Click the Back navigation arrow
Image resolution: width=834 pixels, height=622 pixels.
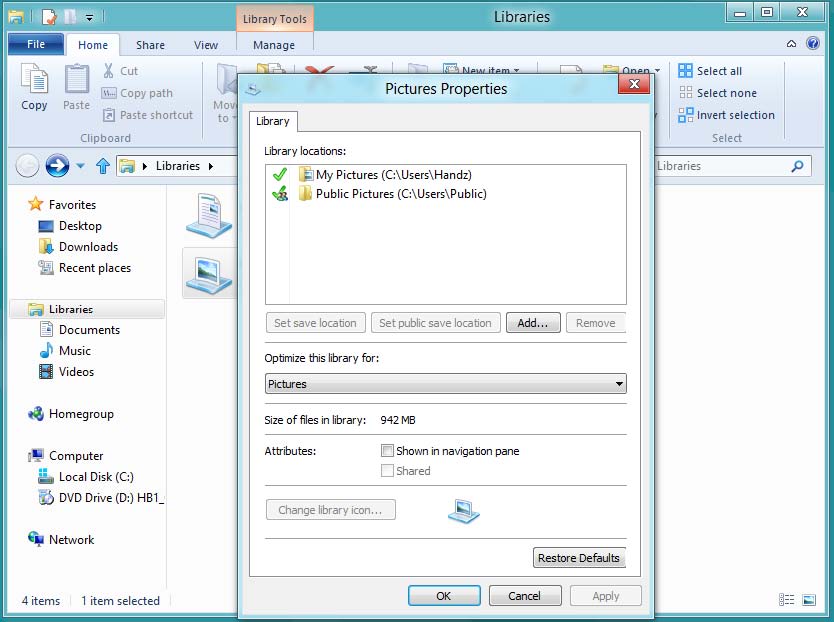point(28,166)
